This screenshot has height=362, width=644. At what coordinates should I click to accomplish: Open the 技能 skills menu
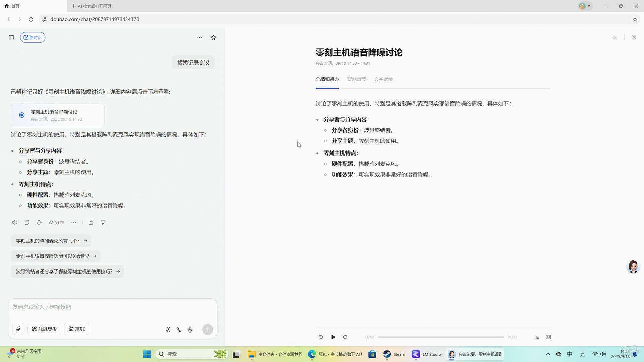(76, 329)
